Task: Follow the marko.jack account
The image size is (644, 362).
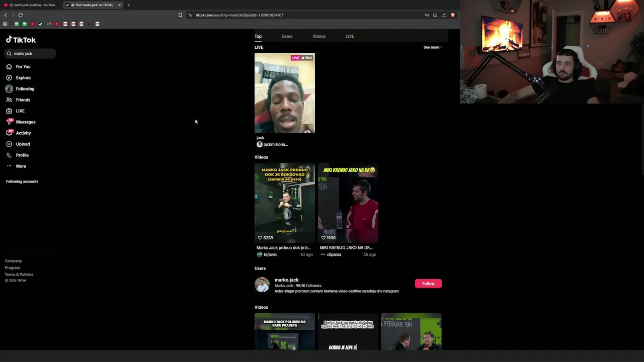Action: coord(428,284)
